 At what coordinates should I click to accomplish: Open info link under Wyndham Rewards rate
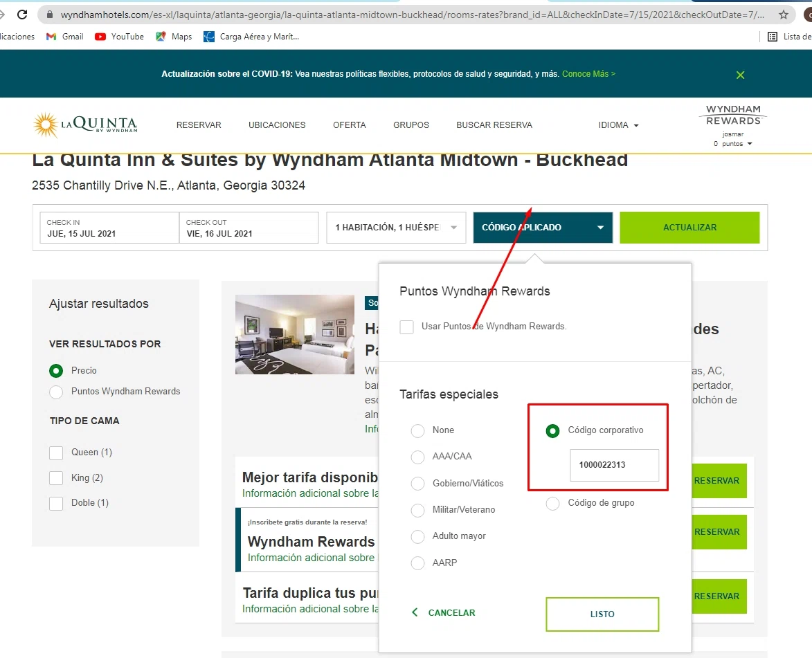313,558
